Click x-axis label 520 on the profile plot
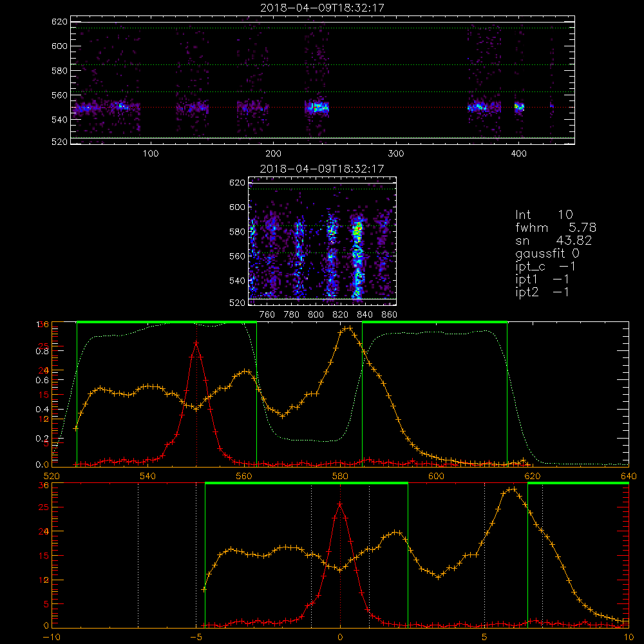 coord(52,477)
